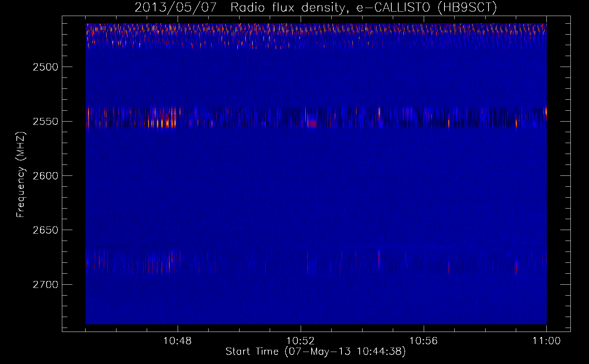This screenshot has height=364, width=589.
Task: Click the 10:52 time tick label
Action: 301,341
